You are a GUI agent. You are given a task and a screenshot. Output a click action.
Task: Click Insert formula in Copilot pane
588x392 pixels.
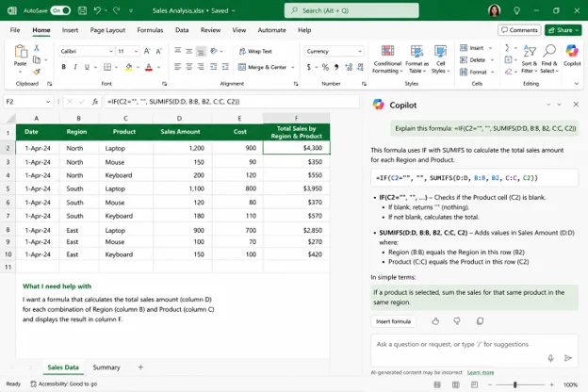(x=393, y=321)
